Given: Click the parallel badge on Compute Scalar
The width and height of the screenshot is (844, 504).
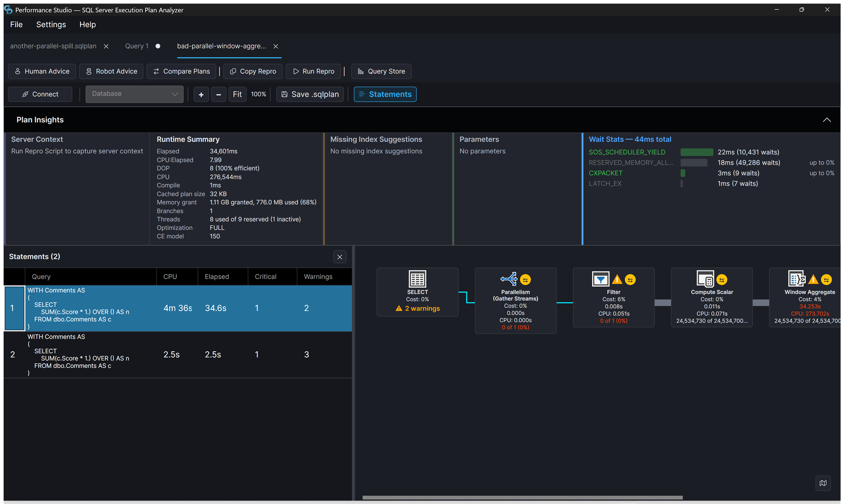Looking at the screenshot, I should pyautogui.click(x=722, y=279).
